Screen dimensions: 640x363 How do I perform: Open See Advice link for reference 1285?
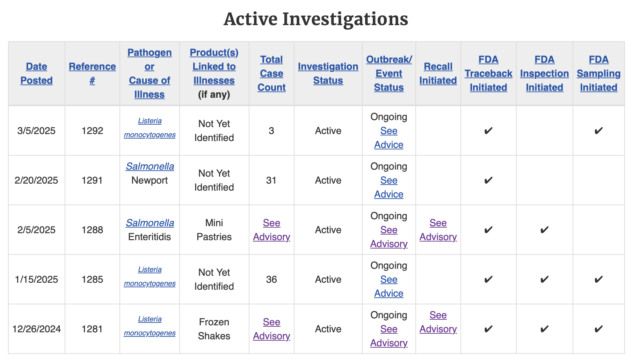[389, 287]
